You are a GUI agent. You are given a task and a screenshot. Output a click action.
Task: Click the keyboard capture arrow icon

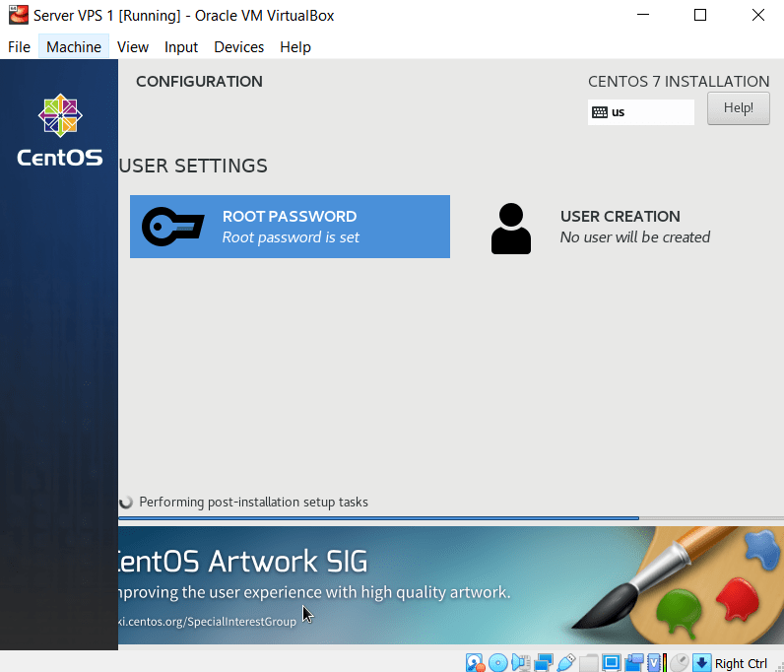701,662
